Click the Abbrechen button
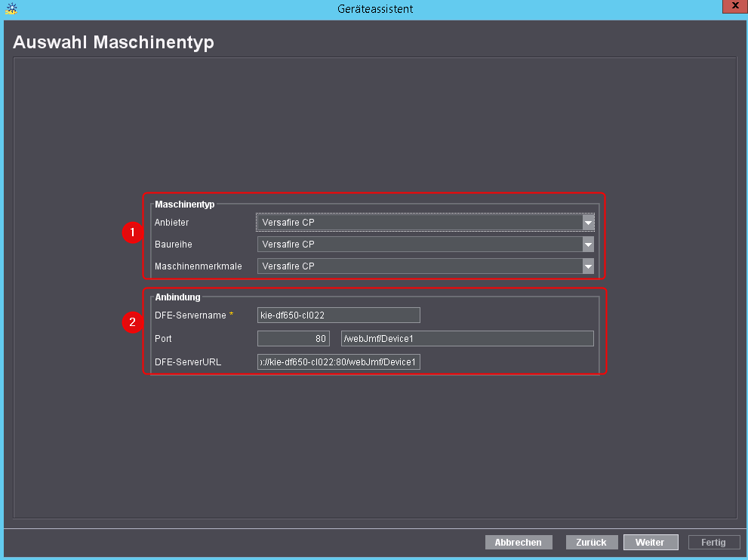 [519, 543]
